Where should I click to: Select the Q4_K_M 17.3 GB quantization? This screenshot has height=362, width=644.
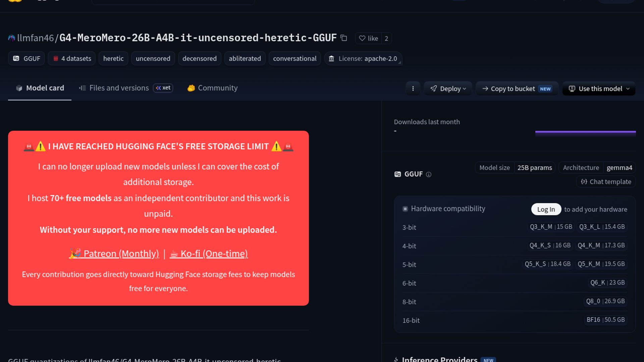(601, 245)
